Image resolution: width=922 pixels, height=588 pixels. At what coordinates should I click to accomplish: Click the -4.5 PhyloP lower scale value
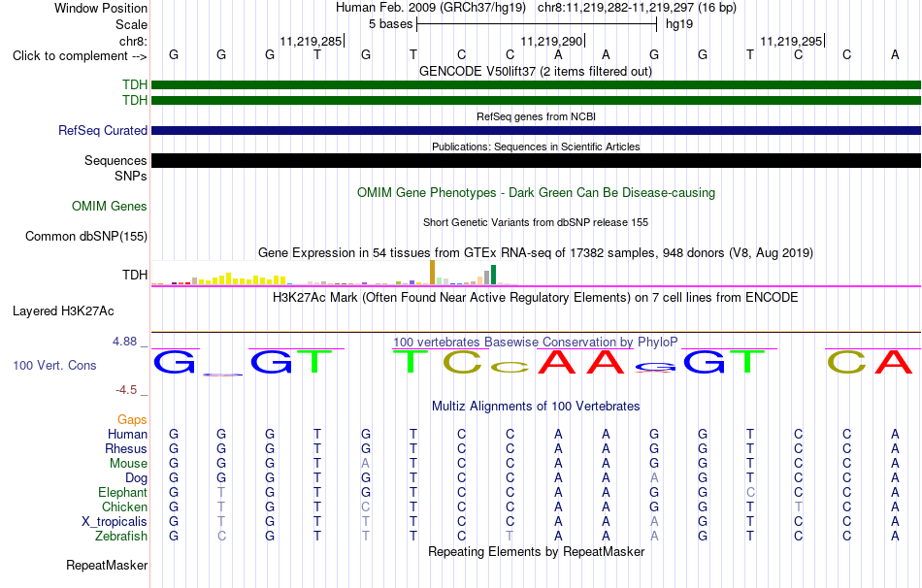tap(126, 390)
